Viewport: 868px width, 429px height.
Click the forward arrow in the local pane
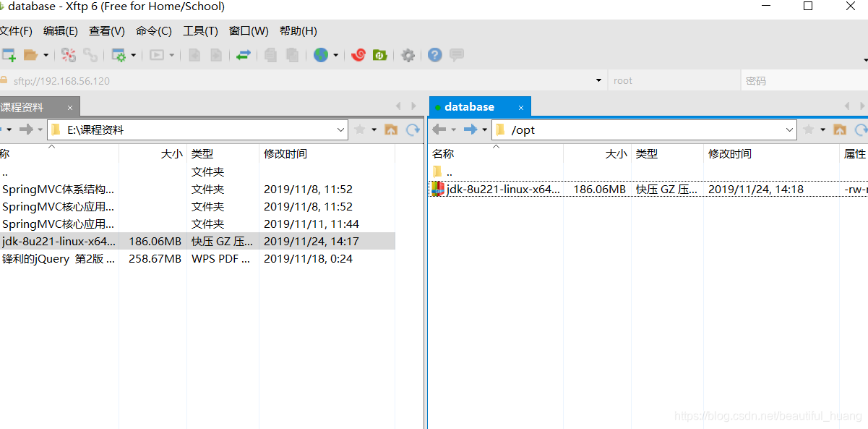tap(26, 129)
